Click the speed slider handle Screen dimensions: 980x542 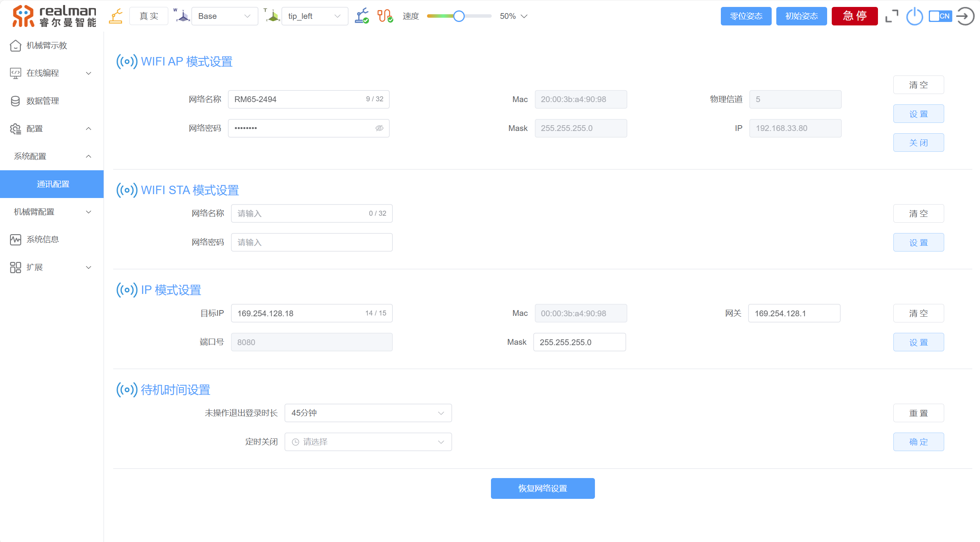coord(459,16)
